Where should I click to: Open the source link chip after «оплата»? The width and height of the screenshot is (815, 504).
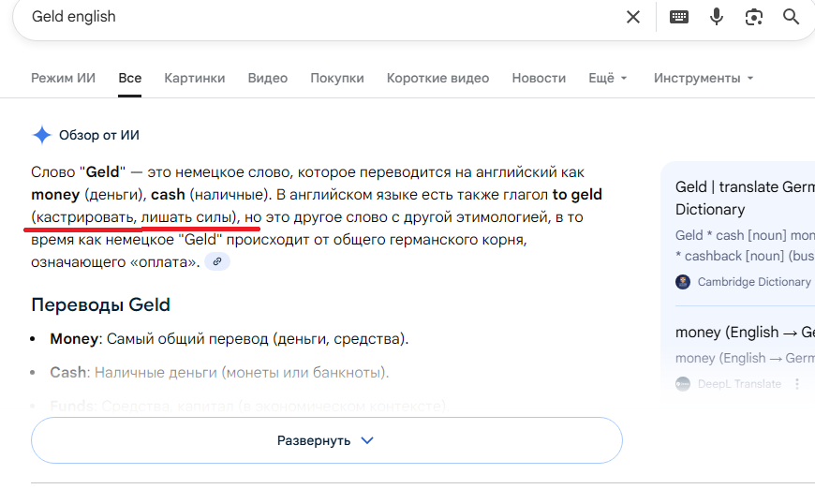pyautogui.click(x=217, y=261)
